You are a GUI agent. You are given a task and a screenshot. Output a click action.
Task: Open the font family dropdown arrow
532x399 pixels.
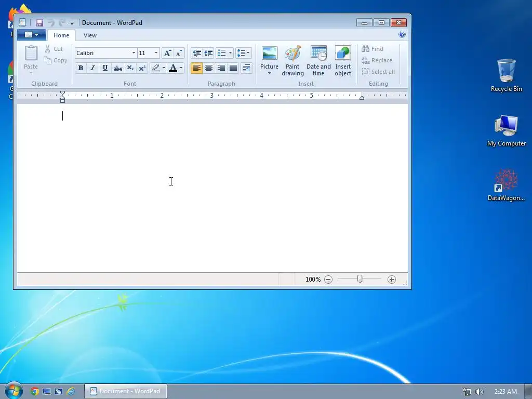pyautogui.click(x=134, y=53)
